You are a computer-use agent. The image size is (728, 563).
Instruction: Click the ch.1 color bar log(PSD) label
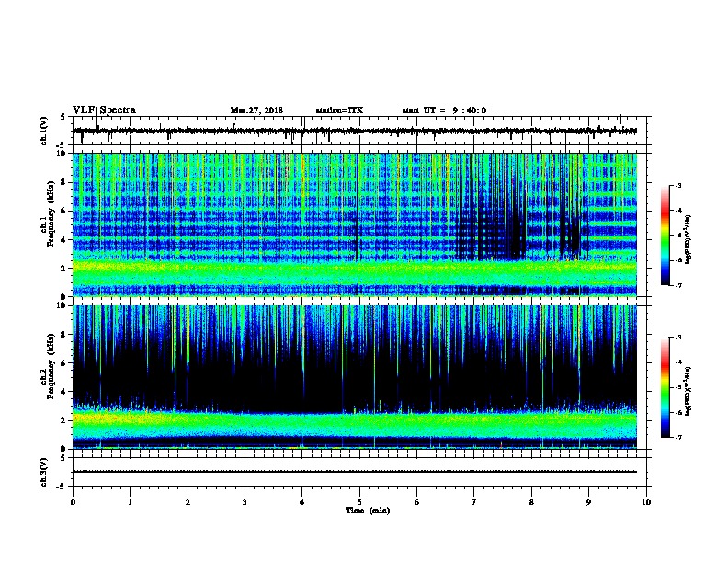[688, 239]
